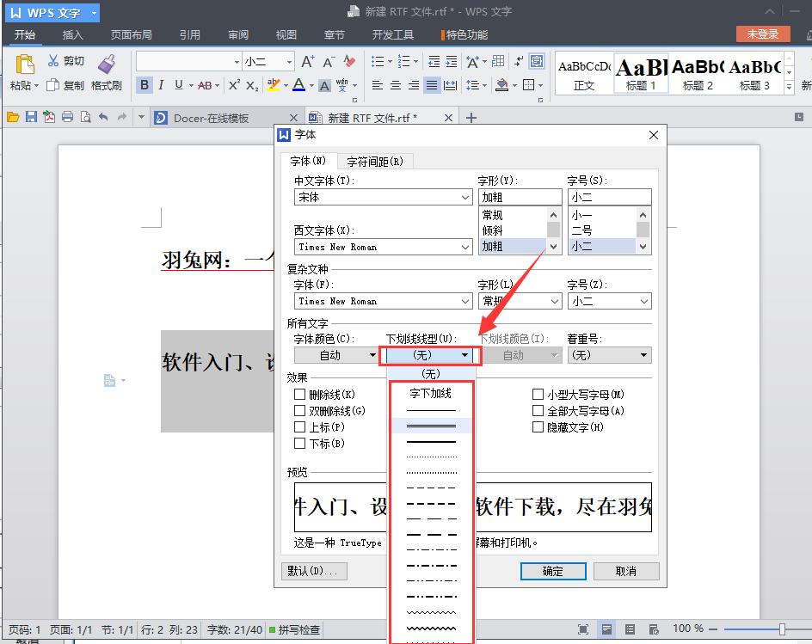
Task: Switch to Docer-在线模板 document tab
Action: point(227,118)
